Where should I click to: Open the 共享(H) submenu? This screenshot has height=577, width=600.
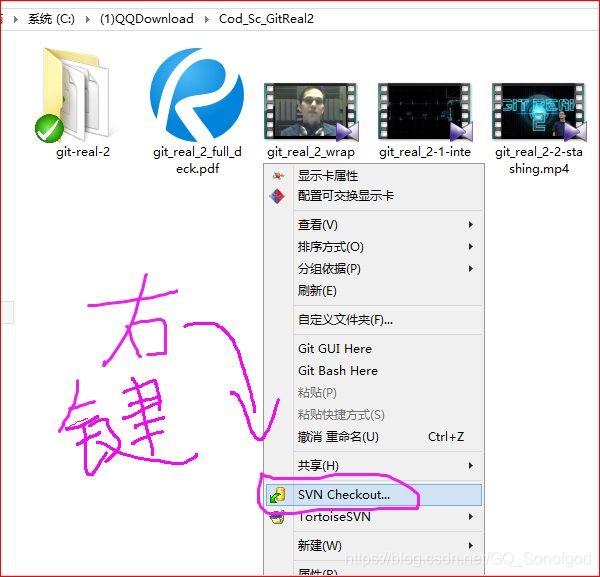click(373, 466)
